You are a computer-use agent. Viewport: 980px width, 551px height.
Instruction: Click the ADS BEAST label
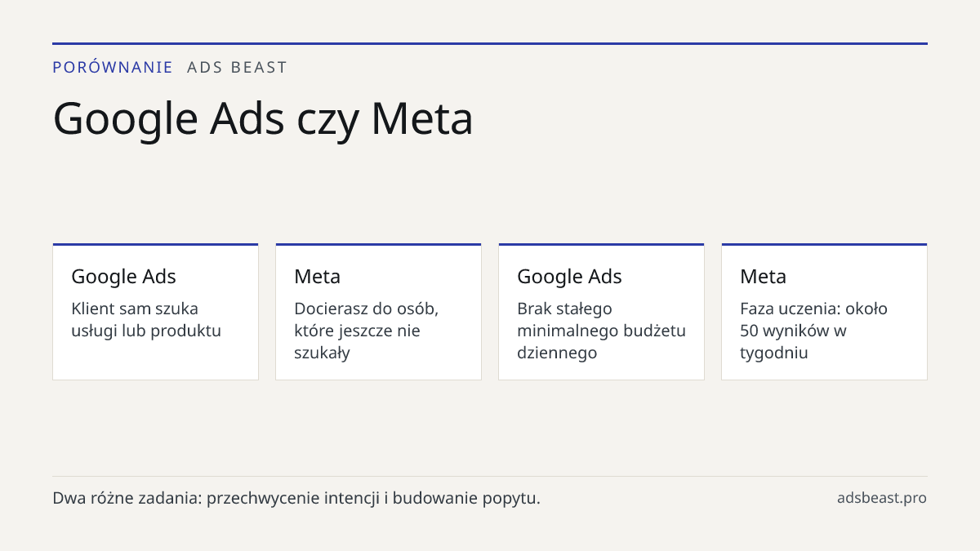237,67
